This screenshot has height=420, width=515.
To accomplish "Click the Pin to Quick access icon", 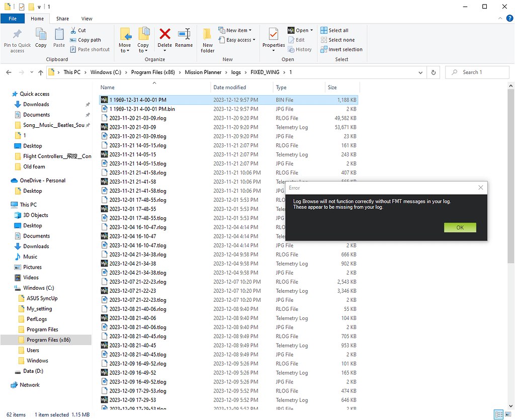I will pyautogui.click(x=17, y=39).
